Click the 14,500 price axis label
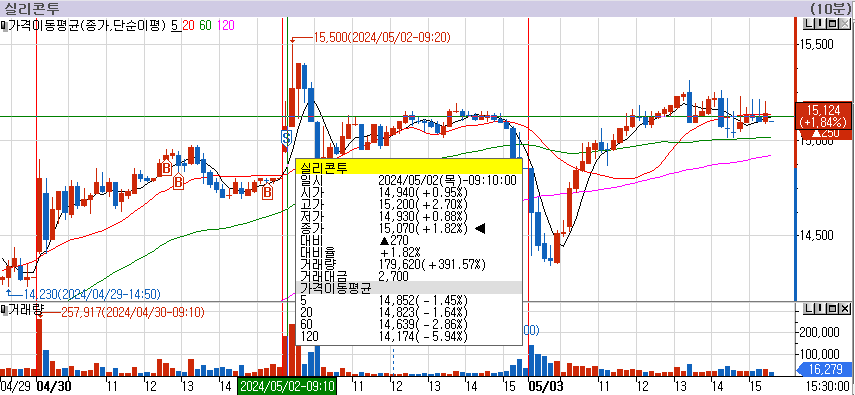The height and width of the screenshot is (395, 855). (x=816, y=236)
